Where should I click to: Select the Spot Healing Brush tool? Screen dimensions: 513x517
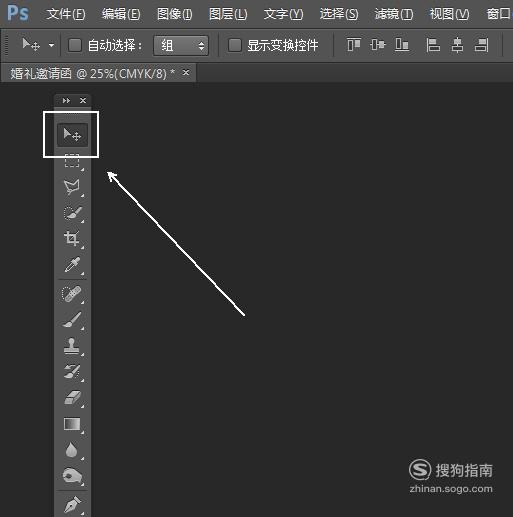72,294
